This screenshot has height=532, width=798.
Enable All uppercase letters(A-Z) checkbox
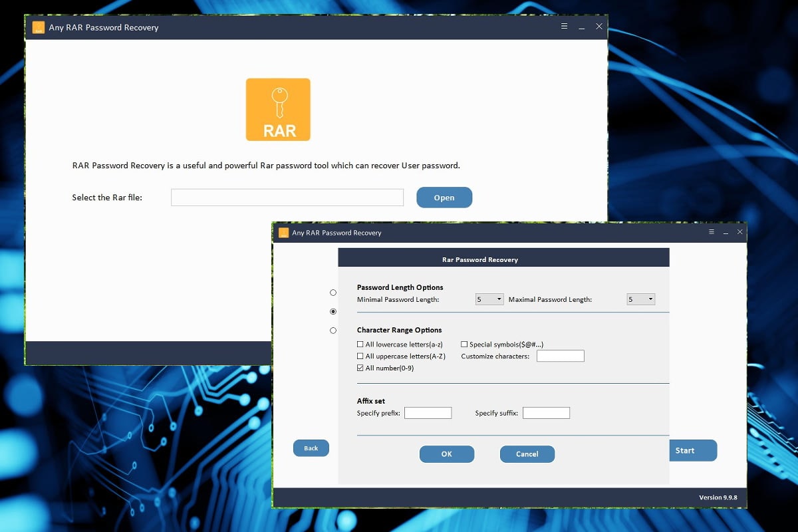coord(360,356)
